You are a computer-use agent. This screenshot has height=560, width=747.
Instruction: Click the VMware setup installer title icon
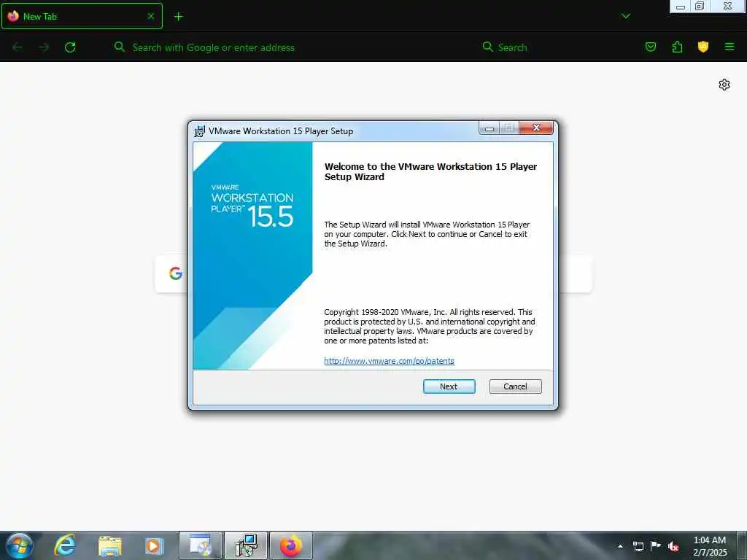click(199, 131)
